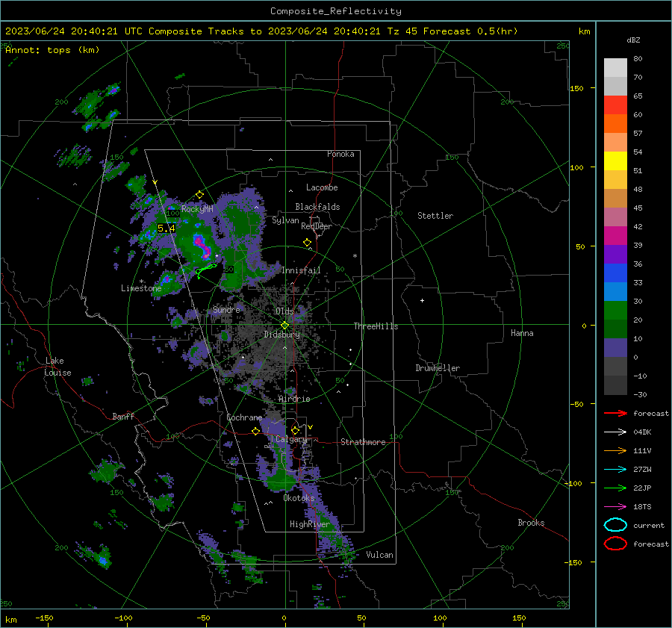Click the Calgary city label
Image resolution: width=672 pixels, height=628 pixels.
[x=291, y=439]
